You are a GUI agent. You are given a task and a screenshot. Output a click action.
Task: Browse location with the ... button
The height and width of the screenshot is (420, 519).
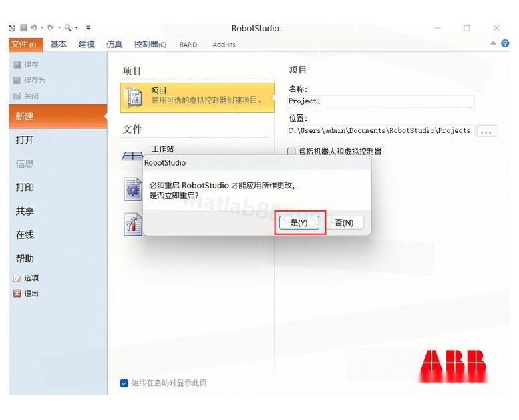coord(486,131)
